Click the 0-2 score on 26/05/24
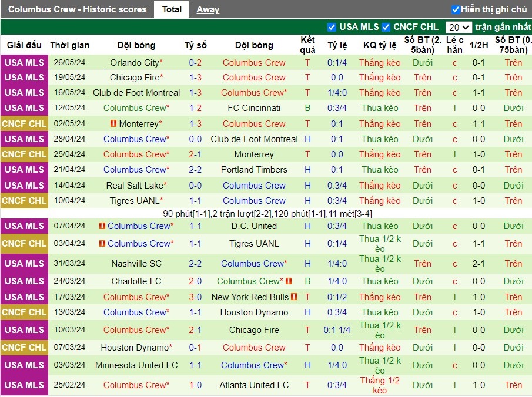Screen dimensions: 532x397 pos(195,63)
